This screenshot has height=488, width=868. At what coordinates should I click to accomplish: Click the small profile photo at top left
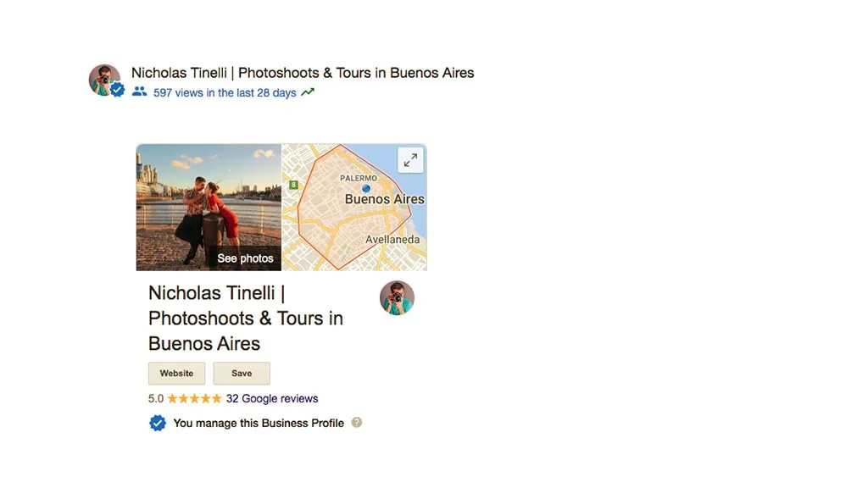click(x=104, y=77)
